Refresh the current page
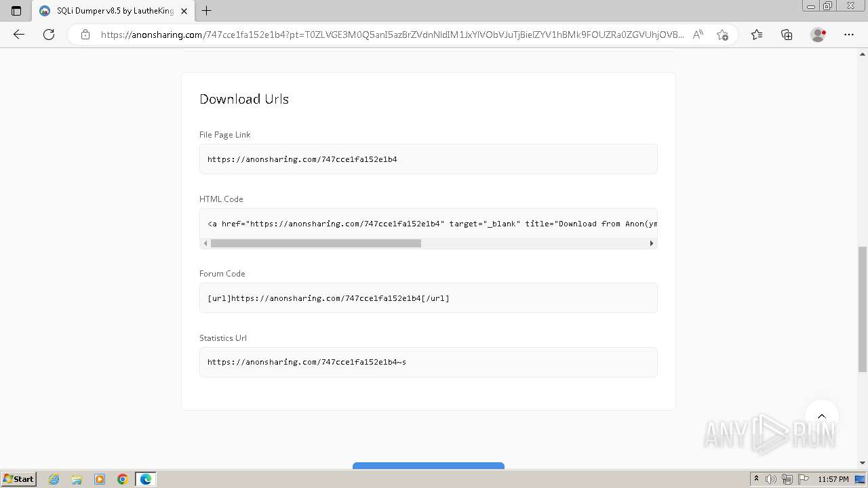This screenshot has height=488, width=868. pos(49,35)
